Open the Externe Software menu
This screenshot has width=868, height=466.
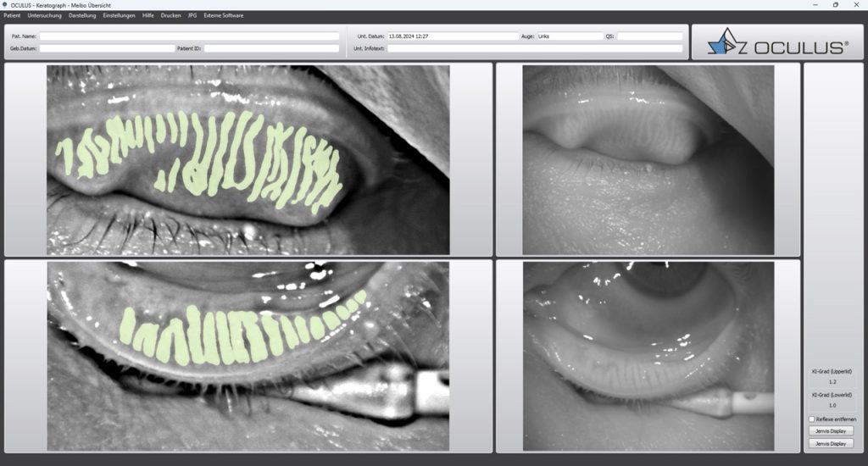click(223, 15)
